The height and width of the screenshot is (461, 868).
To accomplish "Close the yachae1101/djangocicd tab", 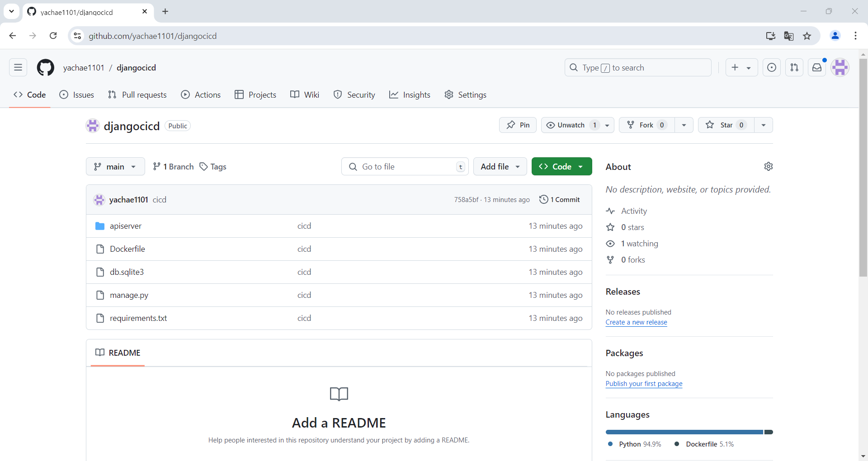I will (x=145, y=11).
